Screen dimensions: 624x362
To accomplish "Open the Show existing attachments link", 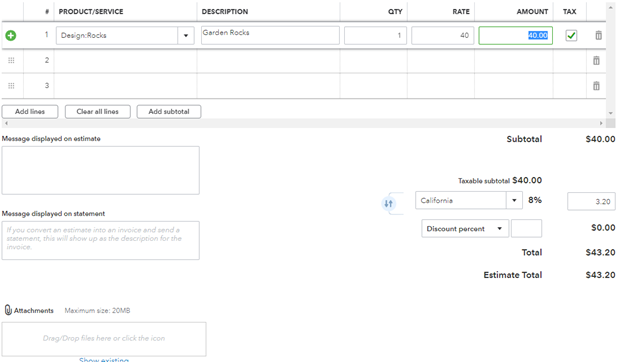I will coord(104,359).
